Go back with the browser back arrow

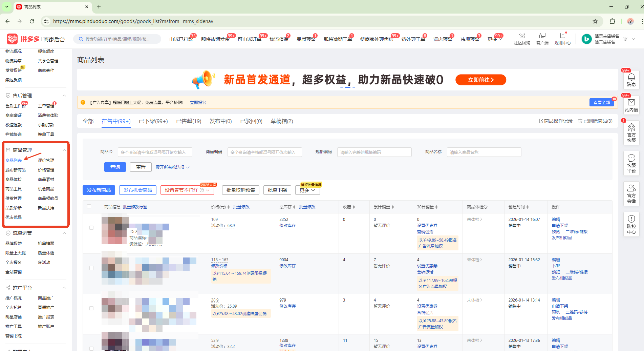click(7, 21)
